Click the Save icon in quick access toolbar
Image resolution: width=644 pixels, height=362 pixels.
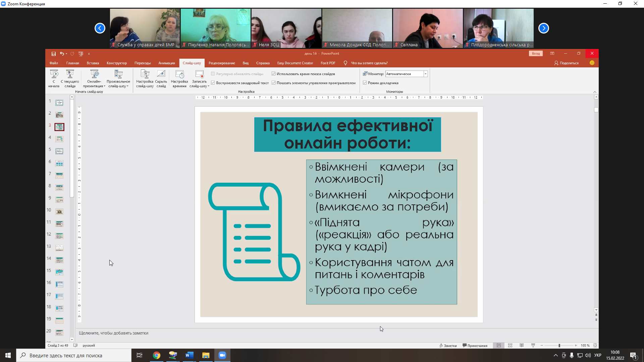tap(53, 54)
